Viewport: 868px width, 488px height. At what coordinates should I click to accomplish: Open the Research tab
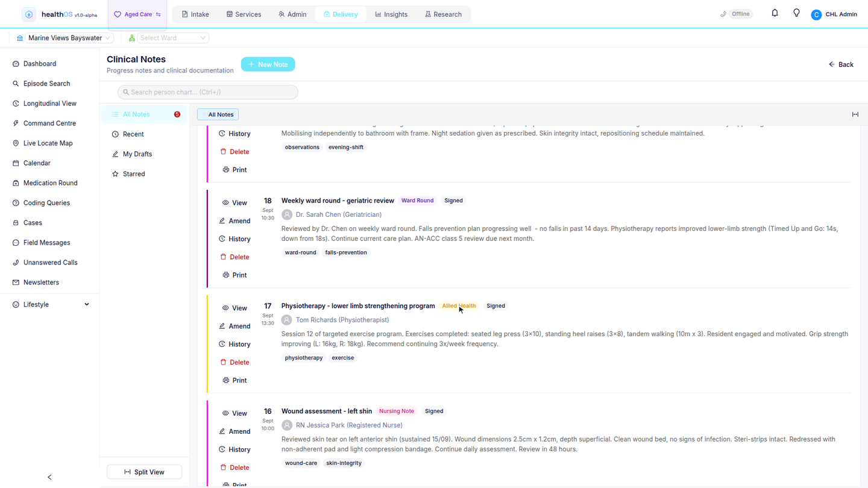click(443, 14)
